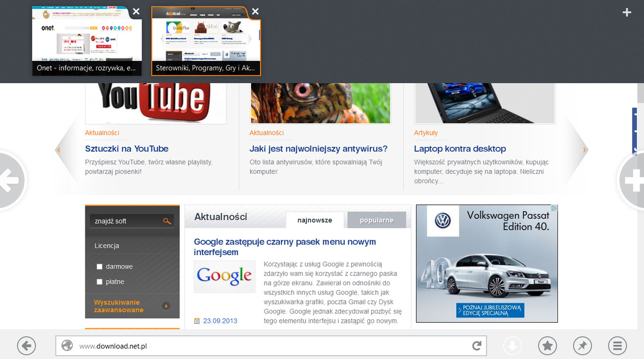Viewport: 644px width, 359px height.
Task: Open Wyszukiwanie zaawansowane link
Action: point(119,306)
